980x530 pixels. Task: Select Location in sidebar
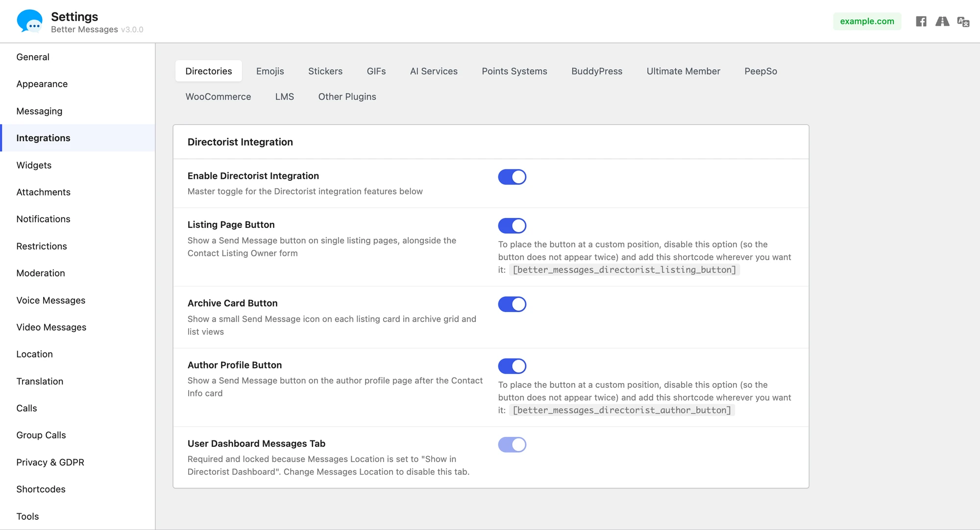point(77,354)
